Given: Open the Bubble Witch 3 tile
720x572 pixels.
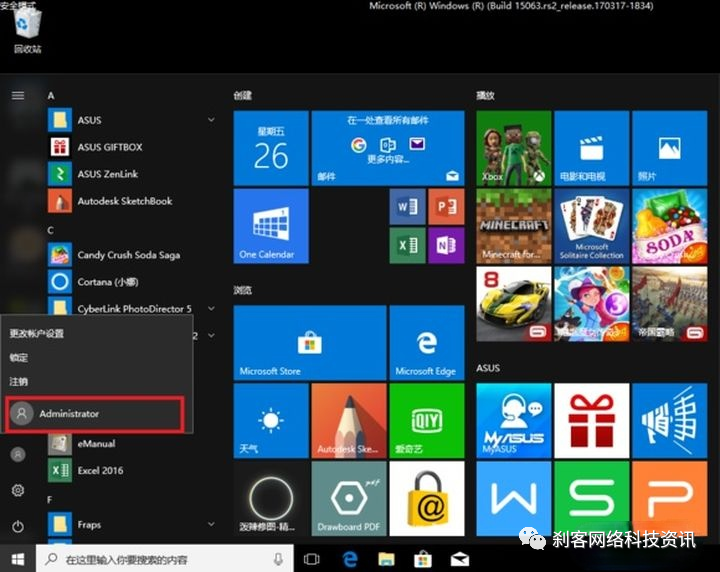Looking at the screenshot, I should click(591, 304).
